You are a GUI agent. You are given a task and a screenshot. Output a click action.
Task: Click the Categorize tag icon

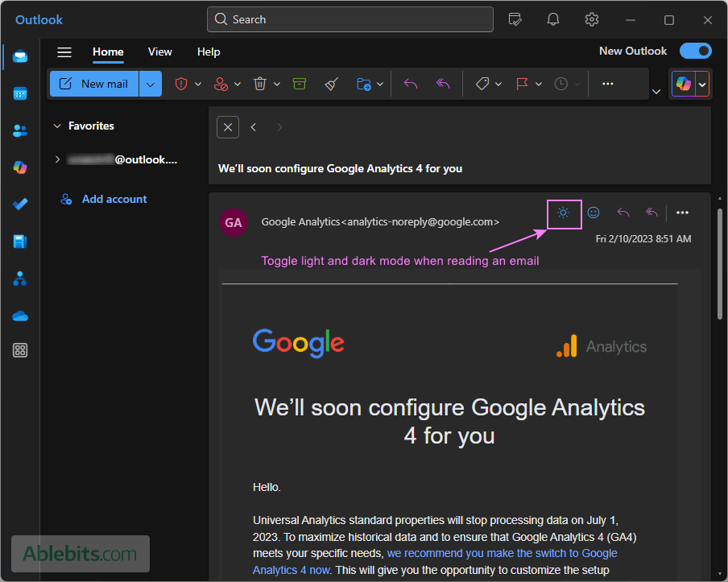[x=482, y=84]
